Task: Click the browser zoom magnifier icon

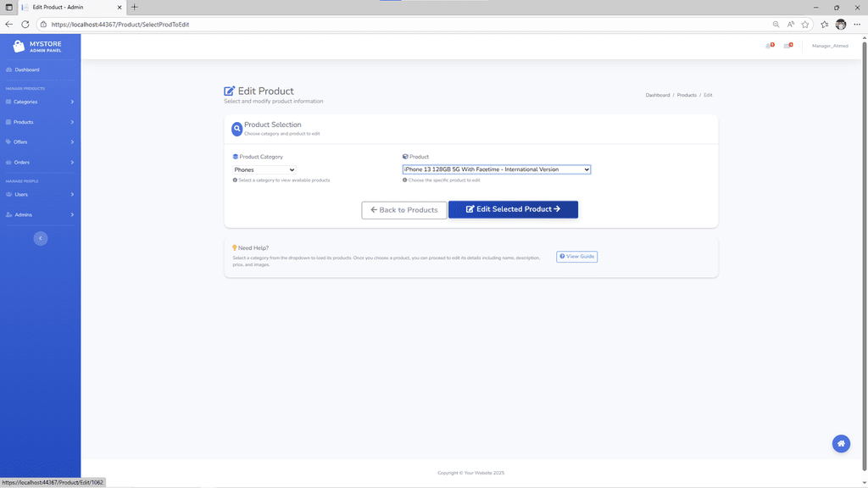Action: [x=776, y=25]
